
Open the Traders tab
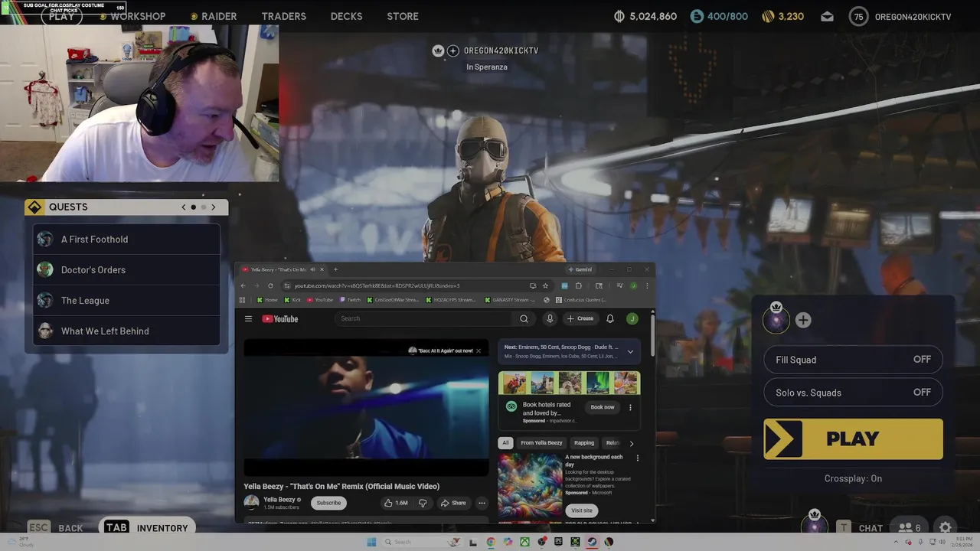[283, 16]
